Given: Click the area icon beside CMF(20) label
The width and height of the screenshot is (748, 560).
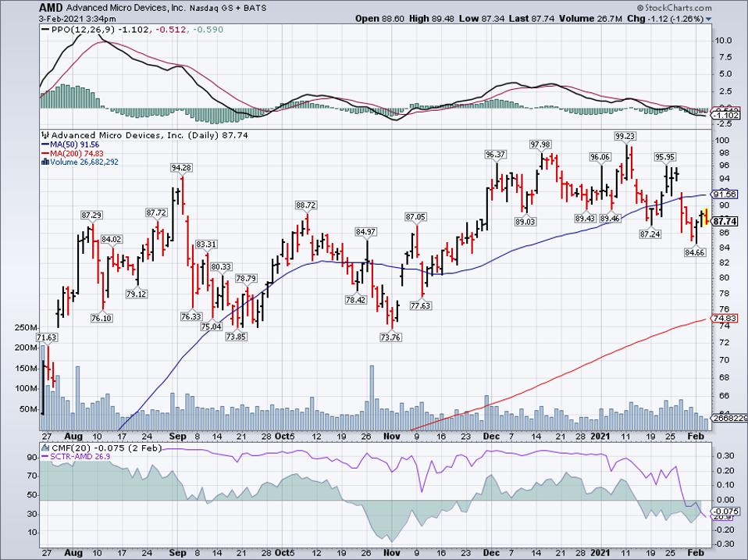Looking at the screenshot, I should click(x=46, y=448).
